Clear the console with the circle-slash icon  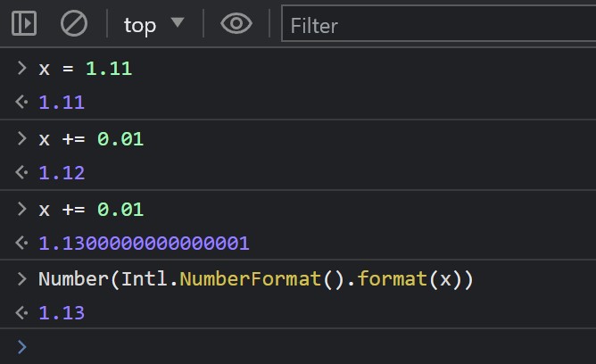(74, 23)
